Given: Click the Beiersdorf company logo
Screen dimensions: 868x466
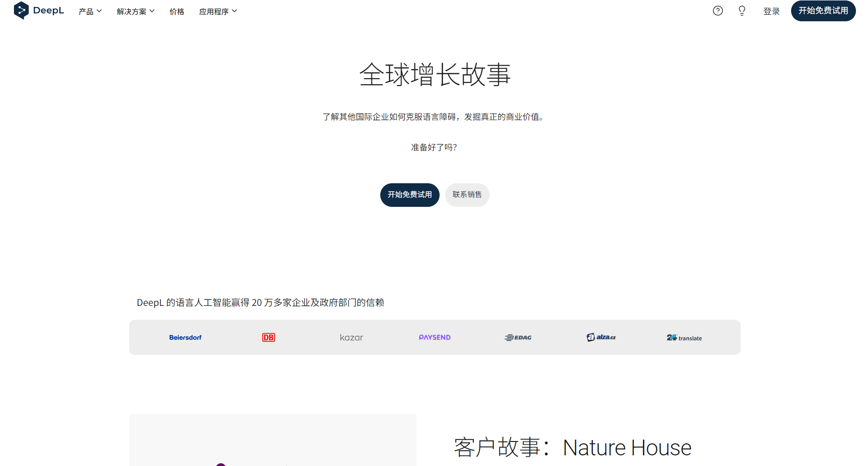Looking at the screenshot, I should tap(185, 337).
